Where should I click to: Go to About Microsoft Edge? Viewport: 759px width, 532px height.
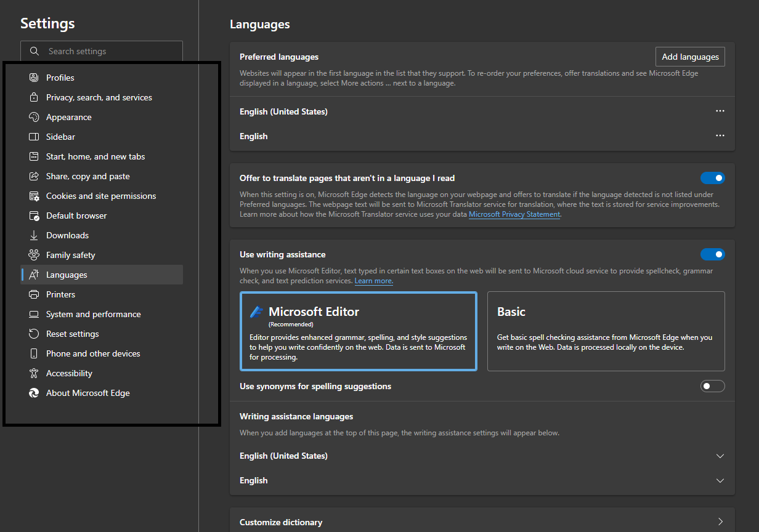pyautogui.click(x=102, y=393)
